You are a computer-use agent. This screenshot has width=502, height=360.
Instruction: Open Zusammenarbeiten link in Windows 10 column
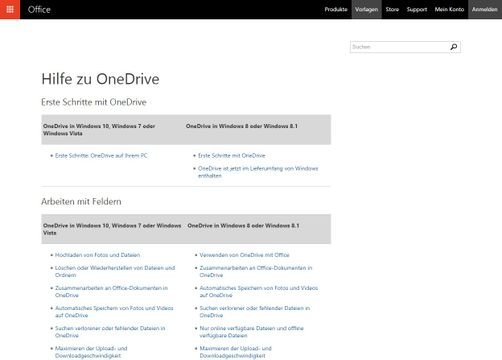point(111,292)
